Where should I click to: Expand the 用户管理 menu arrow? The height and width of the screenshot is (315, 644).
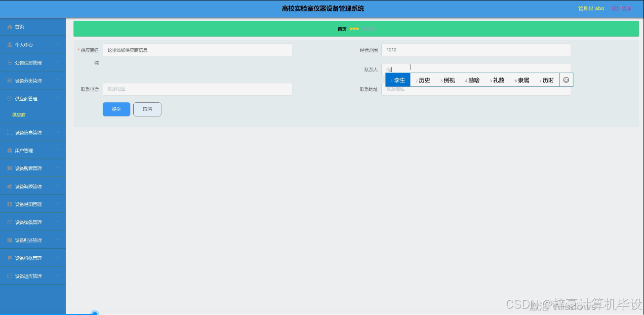click(58, 150)
